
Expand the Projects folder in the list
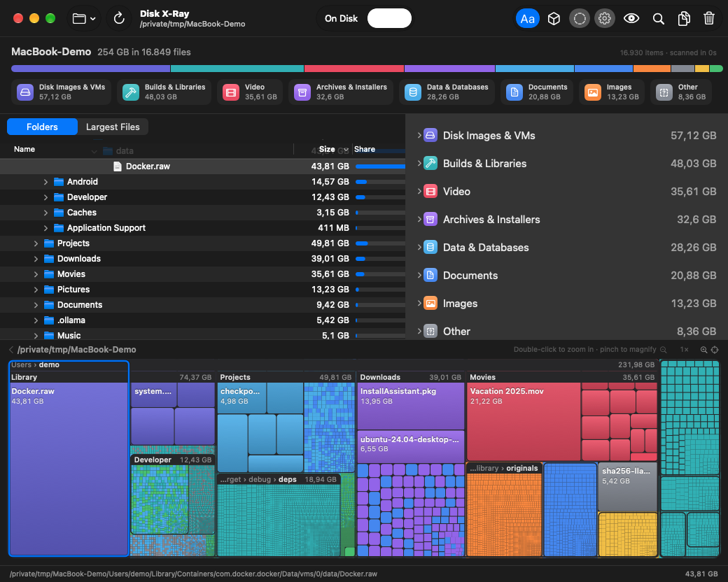click(x=36, y=243)
